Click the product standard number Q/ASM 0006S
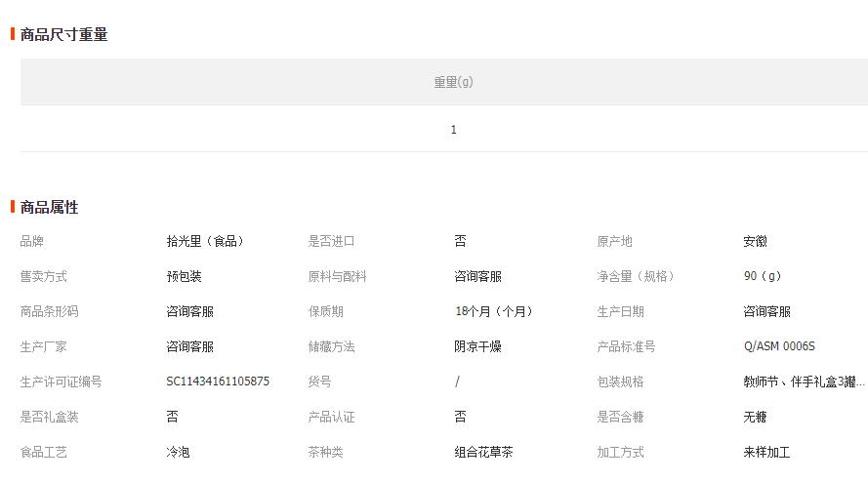This screenshot has height=482, width=868. tap(778, 346)
